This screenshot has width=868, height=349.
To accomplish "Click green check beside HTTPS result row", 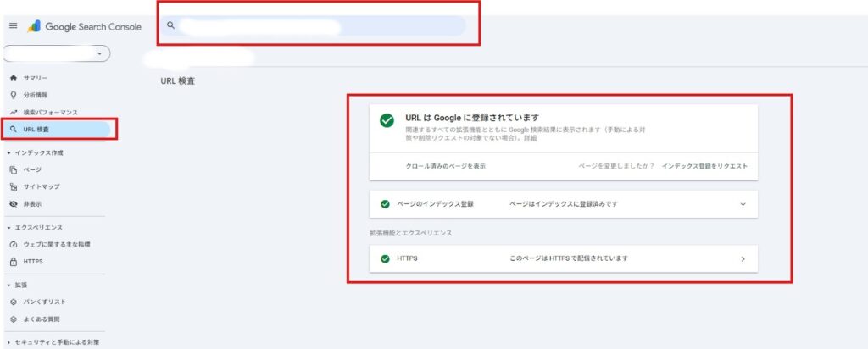I will (x=386, y=259).
